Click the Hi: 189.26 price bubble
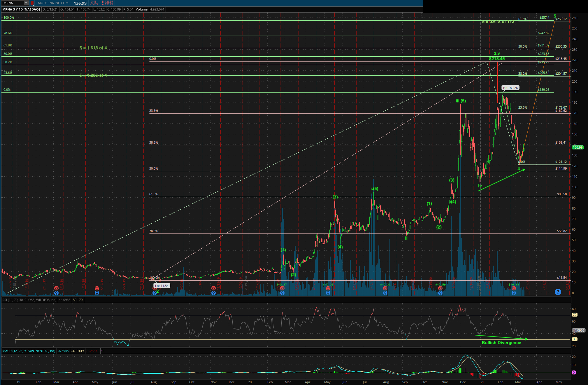The height and width of the screenshot is (385, 588). (510, 88)
